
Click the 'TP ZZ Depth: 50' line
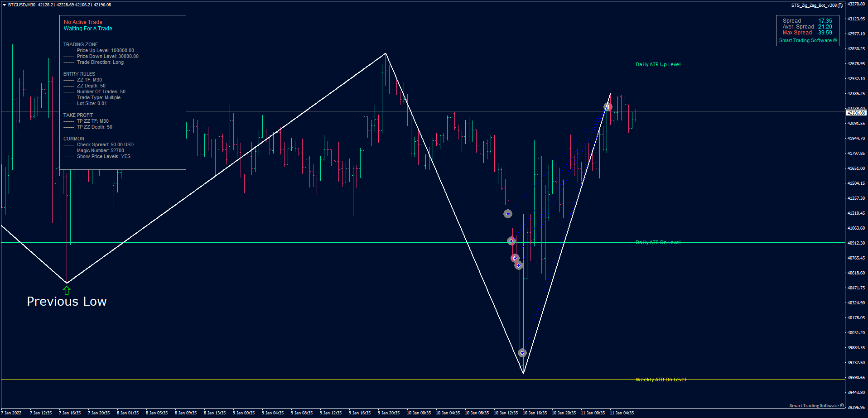pyautogui.click(x=95, y=127)
